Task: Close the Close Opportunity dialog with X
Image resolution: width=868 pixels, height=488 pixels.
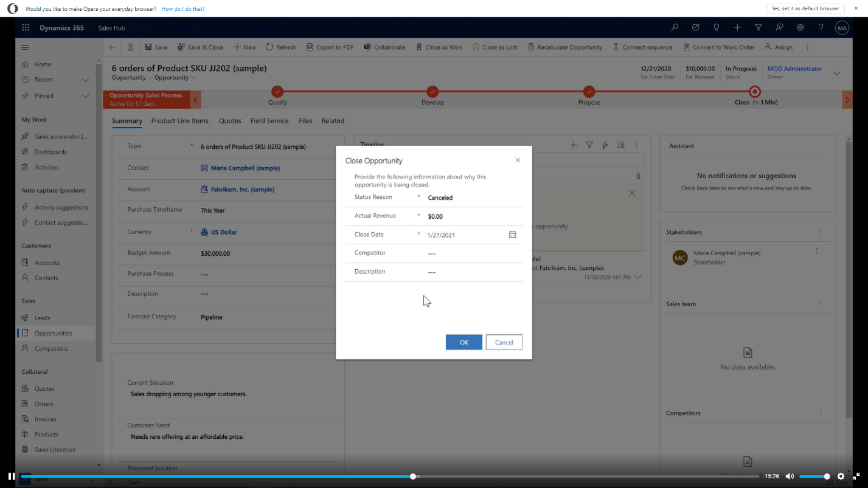Action: tap(518, 160)
